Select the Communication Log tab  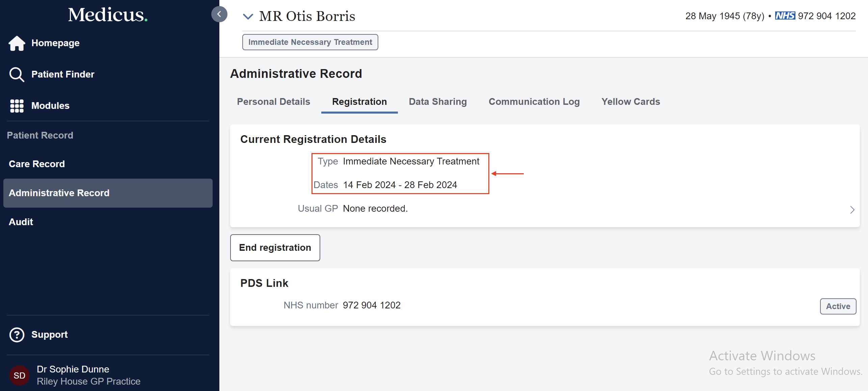534,102
